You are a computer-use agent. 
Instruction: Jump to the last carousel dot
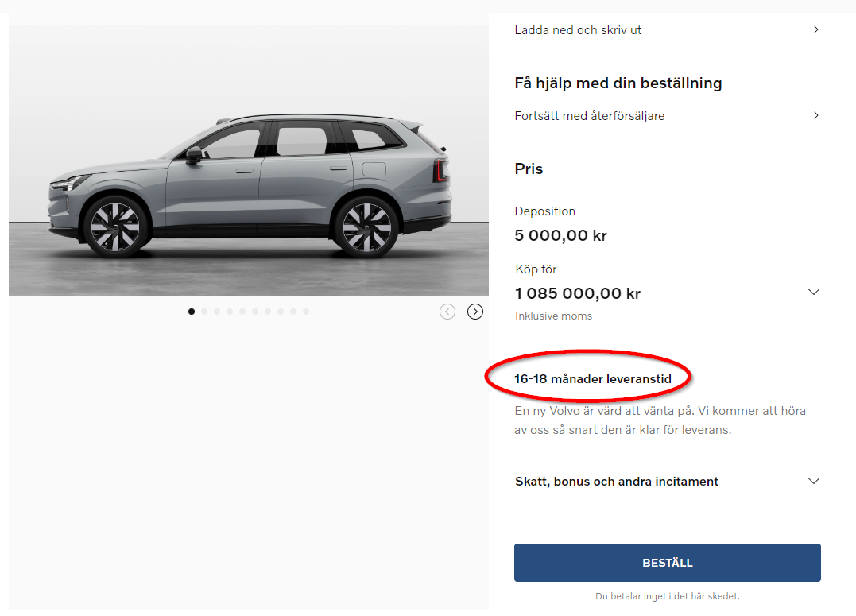coord(306,312)
